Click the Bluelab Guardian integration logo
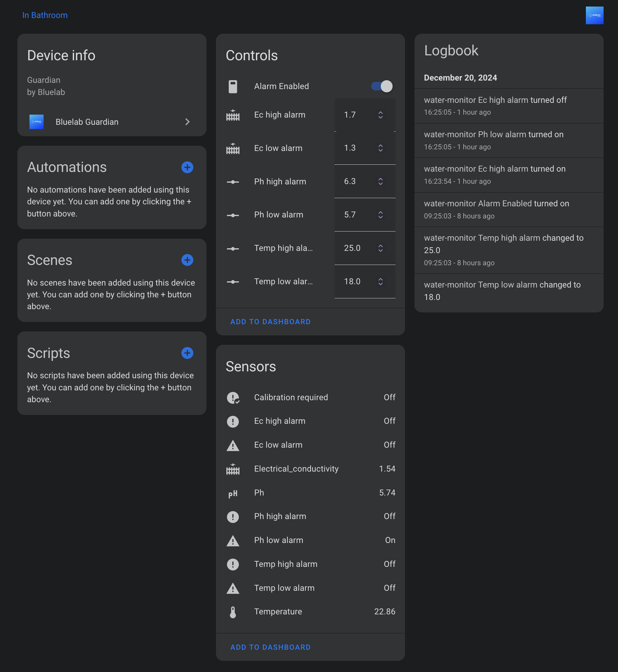This screenshot has width=618, height=672. tap(36, 121)
